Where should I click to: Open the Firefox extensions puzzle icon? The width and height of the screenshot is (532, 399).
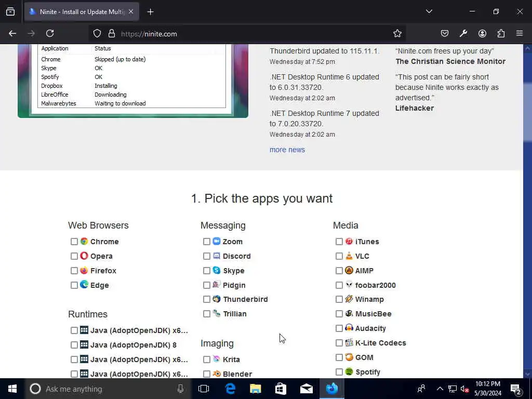tap(501, 34)
